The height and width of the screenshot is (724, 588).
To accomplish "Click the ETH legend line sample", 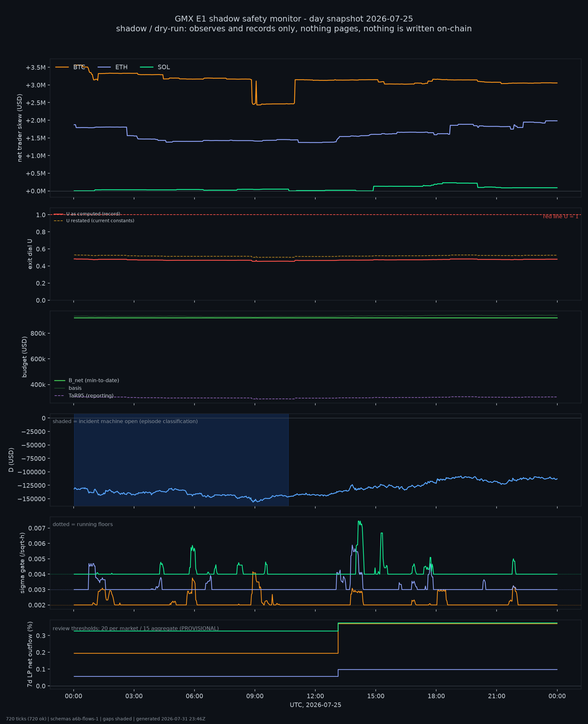I will [x=104, y=67].
